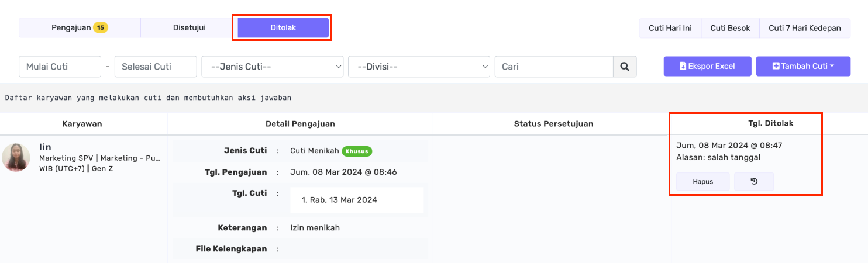
Task: Click the Ekspor Excel button
Action: 707,67
